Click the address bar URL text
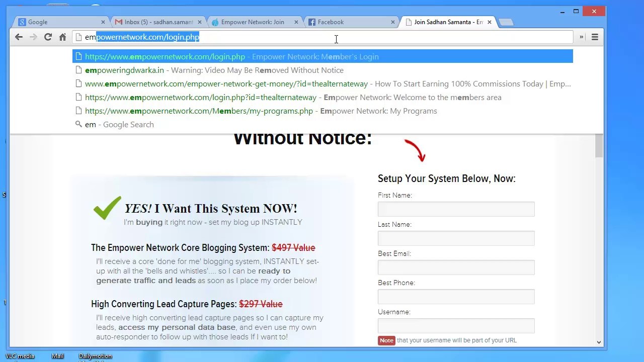Screen dimensions: 644x362 142,37
